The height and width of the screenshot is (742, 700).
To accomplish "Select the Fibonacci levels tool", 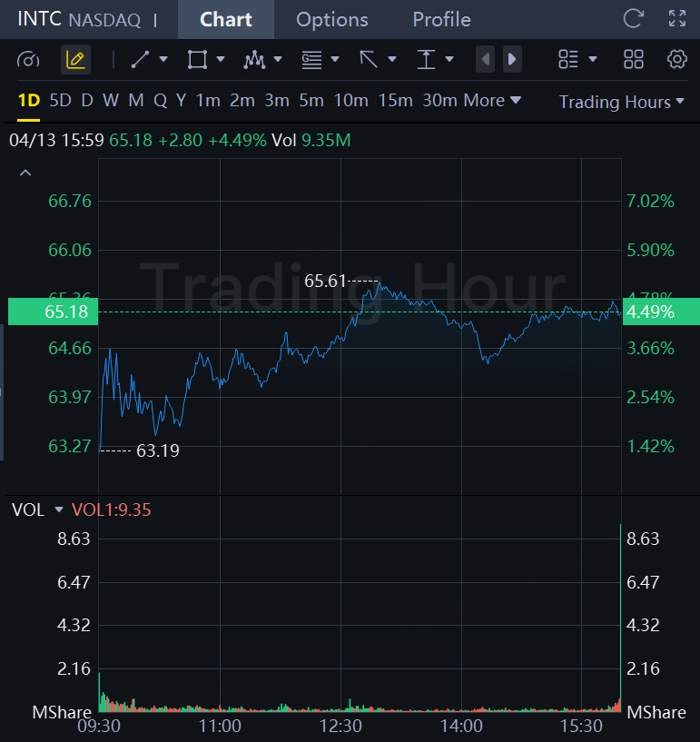I will point(311,60).
